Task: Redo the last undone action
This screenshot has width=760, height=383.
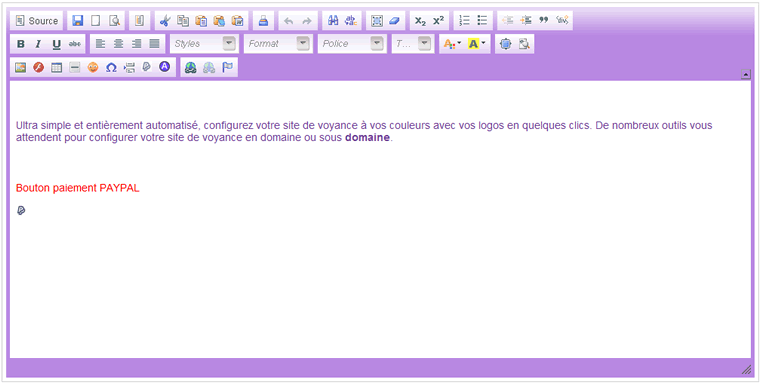Action: (x=307, y=21)
